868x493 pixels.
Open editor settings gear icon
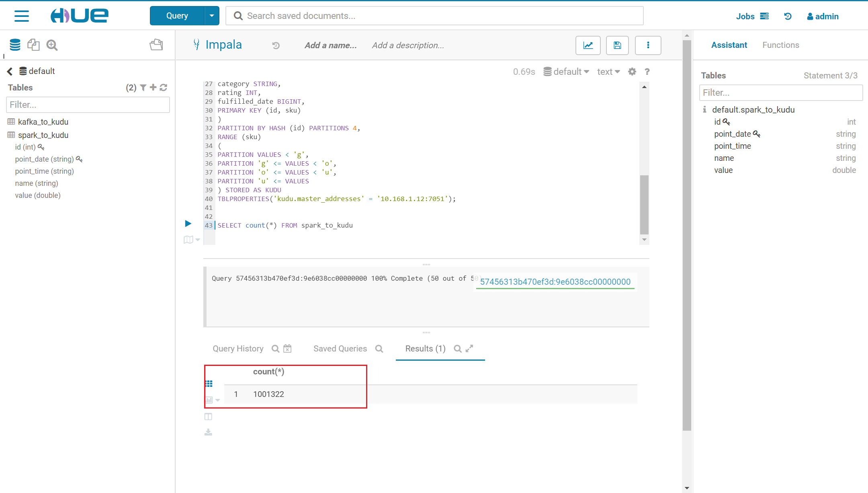[x=632, y=72]
